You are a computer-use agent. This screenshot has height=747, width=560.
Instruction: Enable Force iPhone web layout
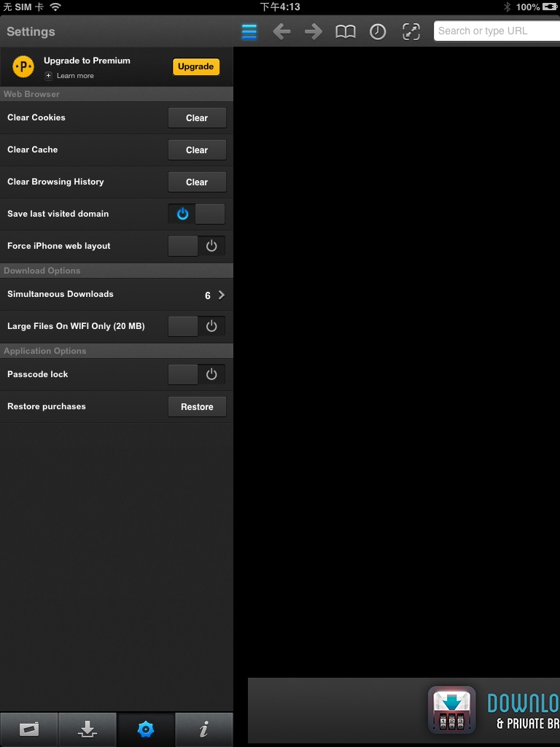point(196,246)
